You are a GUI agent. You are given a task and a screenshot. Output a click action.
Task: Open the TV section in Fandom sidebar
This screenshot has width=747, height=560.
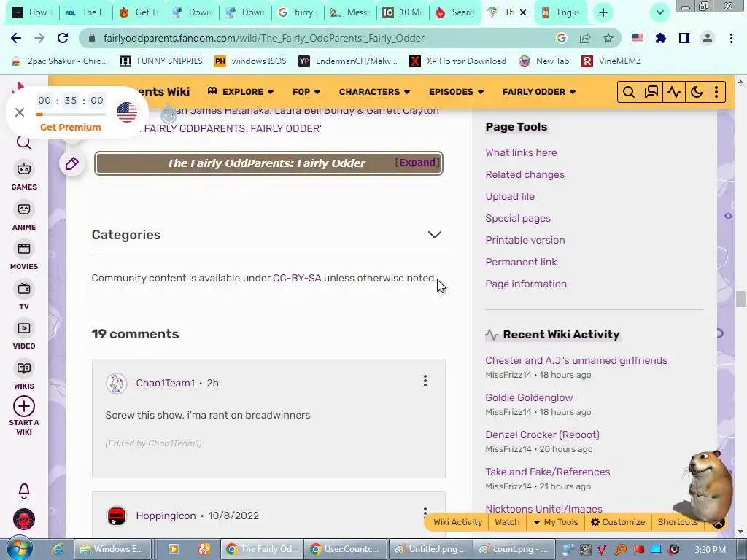coord(24,296)
